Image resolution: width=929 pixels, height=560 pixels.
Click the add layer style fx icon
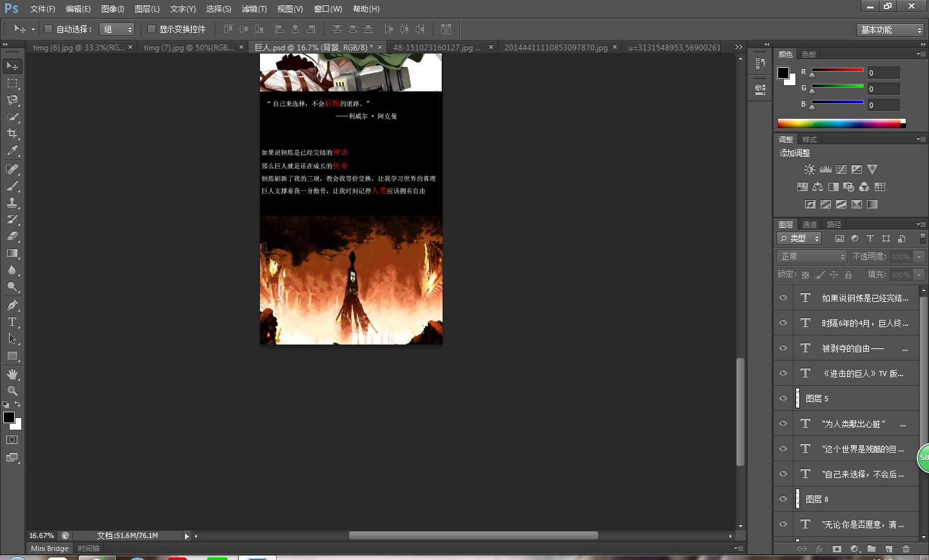point(819,549)
